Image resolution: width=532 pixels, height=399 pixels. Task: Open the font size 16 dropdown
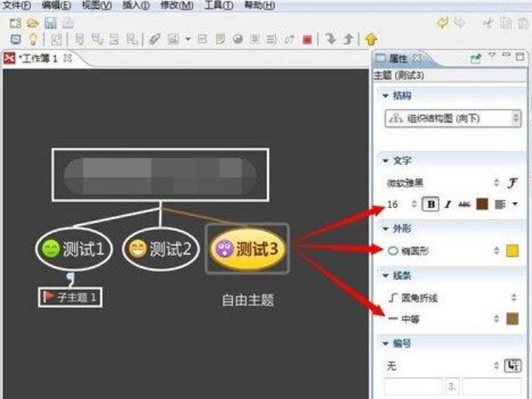click(402, 204)
